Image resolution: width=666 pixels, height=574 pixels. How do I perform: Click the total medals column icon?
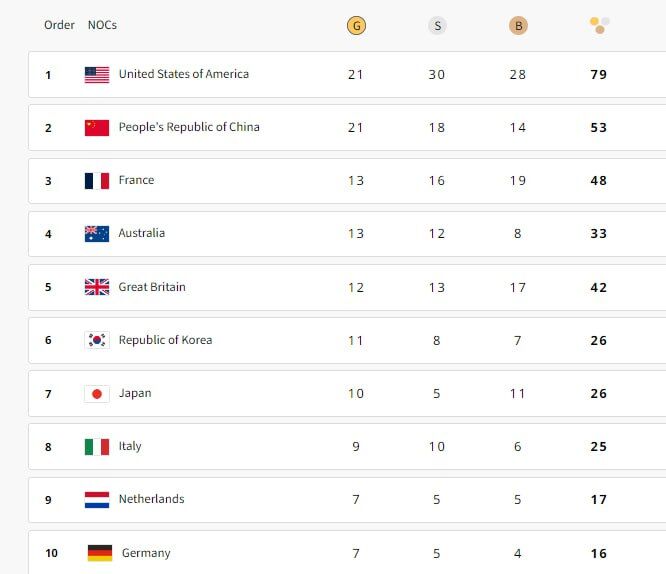(598, 25)
